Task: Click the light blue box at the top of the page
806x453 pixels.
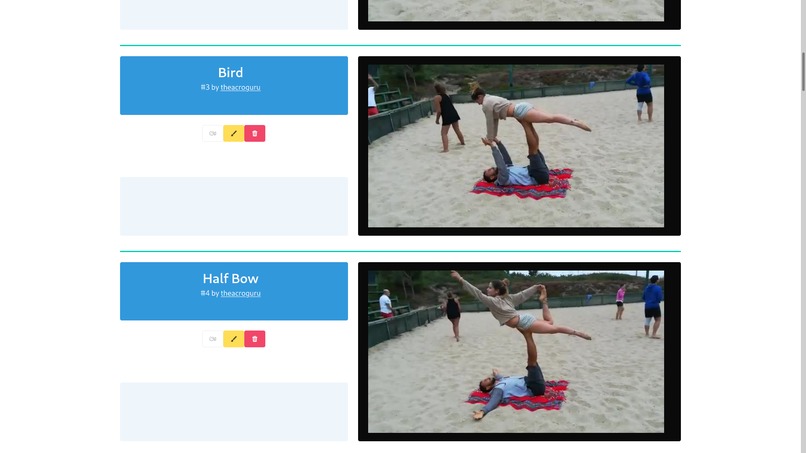Action: (x=234, y=14)
